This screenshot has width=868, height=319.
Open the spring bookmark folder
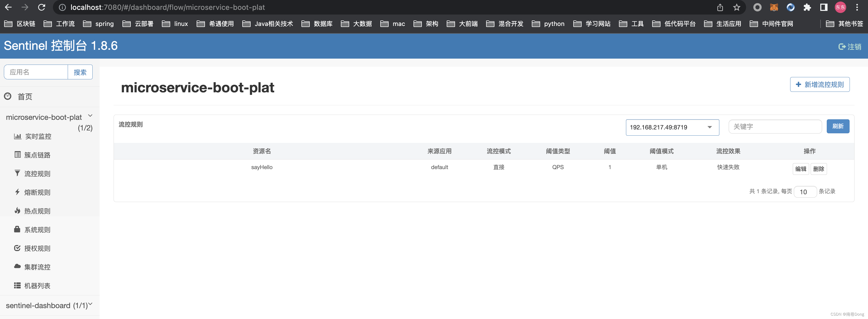[x=98, y=24]
